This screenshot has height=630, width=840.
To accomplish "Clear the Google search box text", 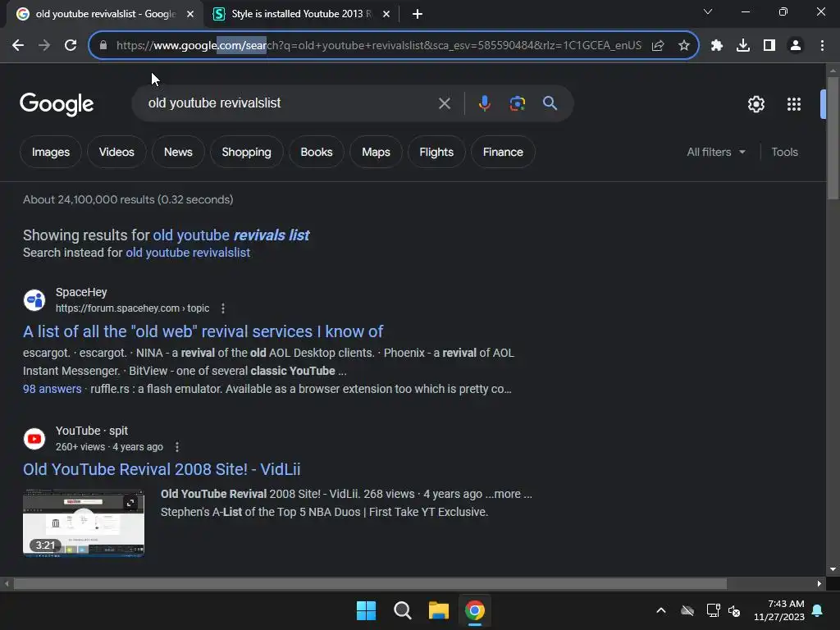I will point(445,103).
